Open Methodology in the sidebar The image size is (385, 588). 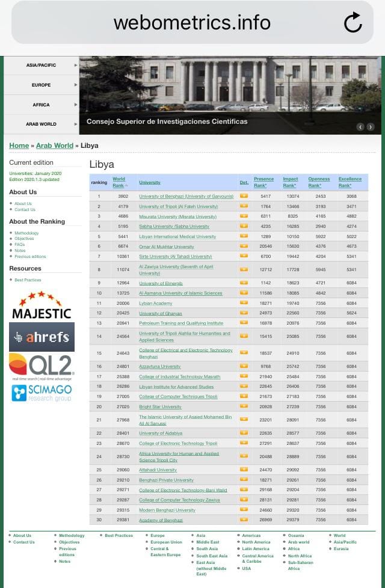(x=26, y=233)
